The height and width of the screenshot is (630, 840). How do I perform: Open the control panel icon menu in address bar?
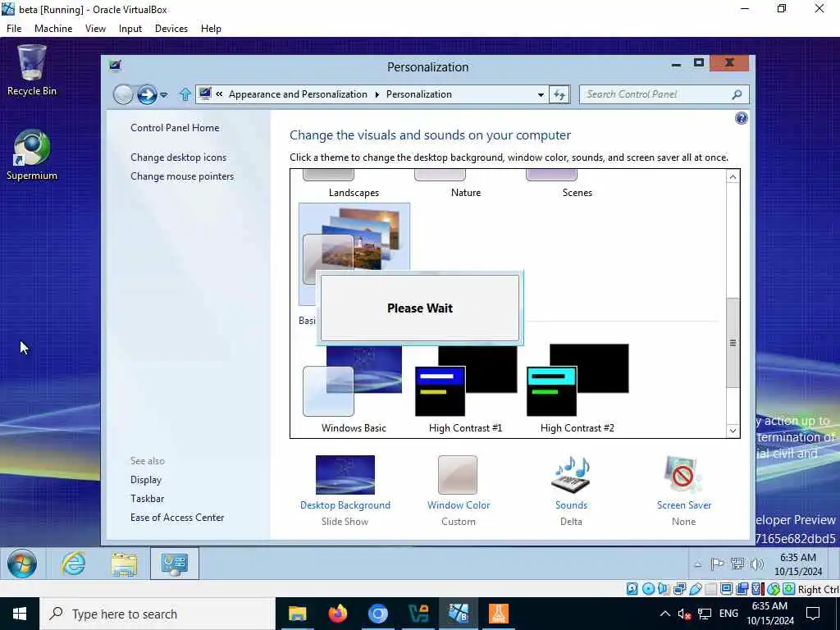click(x=204, y=94)
